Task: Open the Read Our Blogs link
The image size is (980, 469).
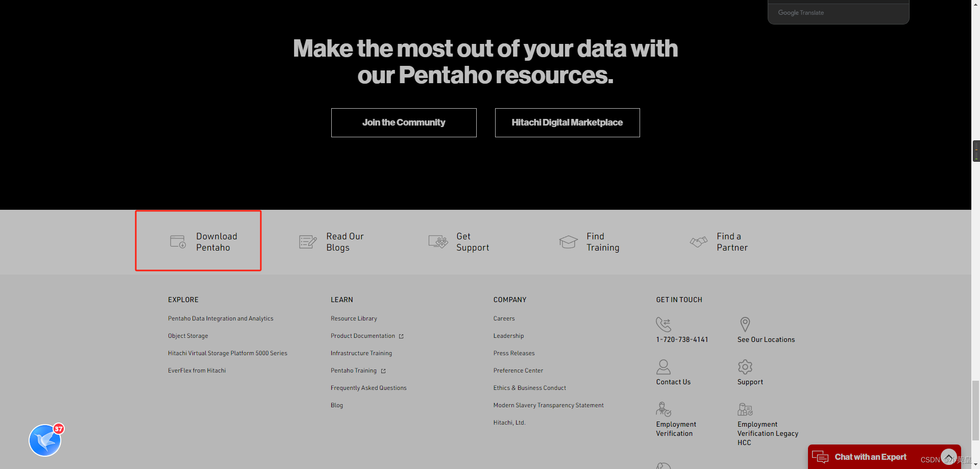Action: [345, 242]
